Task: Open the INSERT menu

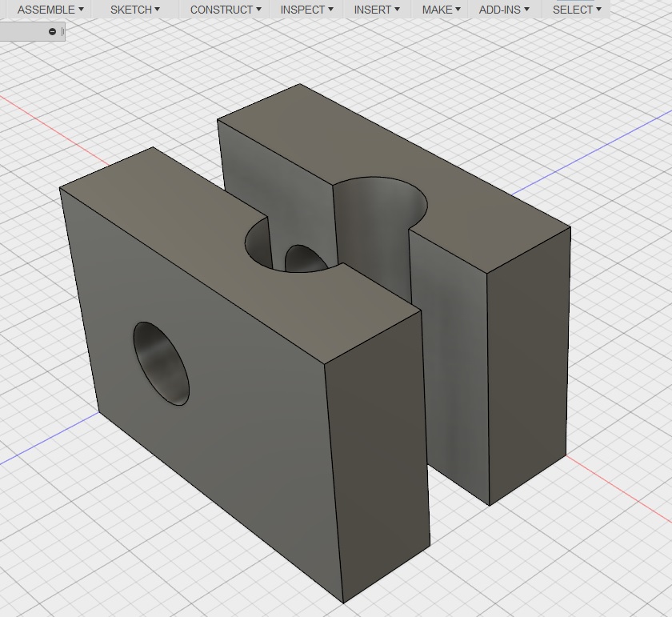Action: 376,10
